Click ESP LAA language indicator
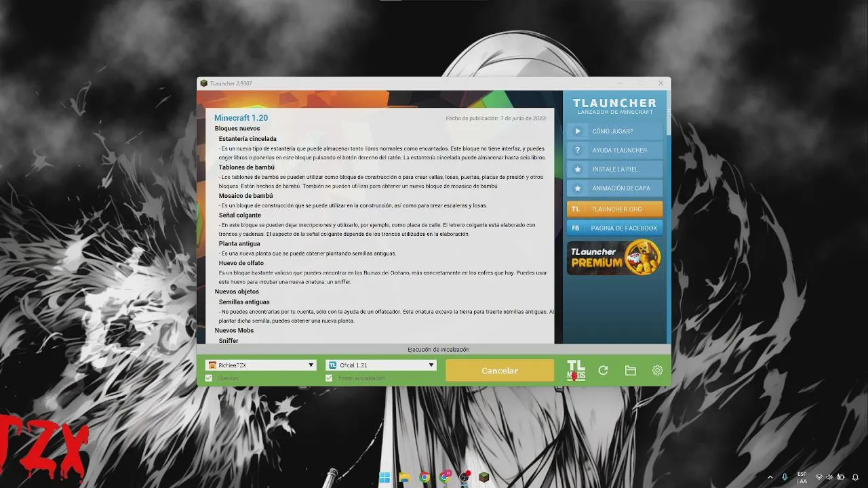The width and height of the screenshot is (868, 488). tap(802, 477)
